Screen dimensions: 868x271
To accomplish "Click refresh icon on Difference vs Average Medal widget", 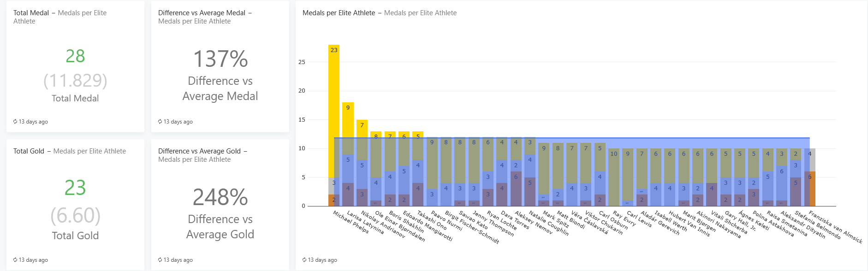I will point(160,122).
